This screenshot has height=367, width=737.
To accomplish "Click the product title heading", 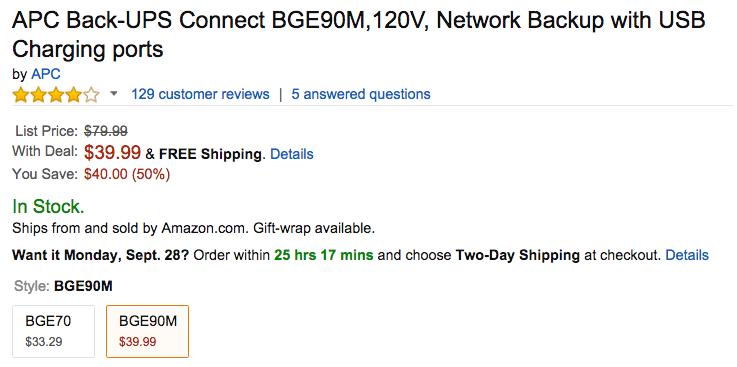I will point(359,35).
